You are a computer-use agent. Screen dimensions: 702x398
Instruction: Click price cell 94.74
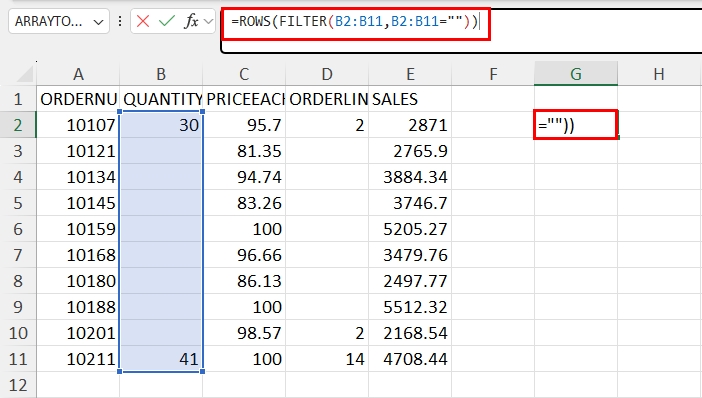(x=244, y=177)
